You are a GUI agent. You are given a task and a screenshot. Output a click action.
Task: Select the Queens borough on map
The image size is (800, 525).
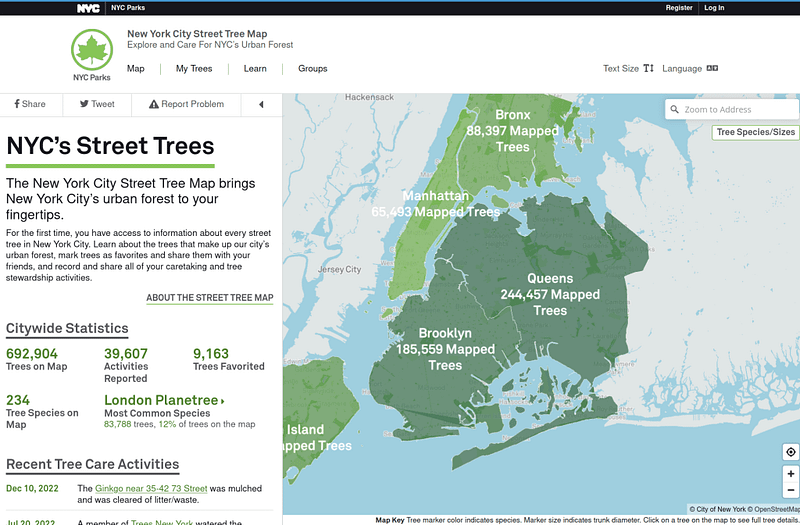coord(549,294)
